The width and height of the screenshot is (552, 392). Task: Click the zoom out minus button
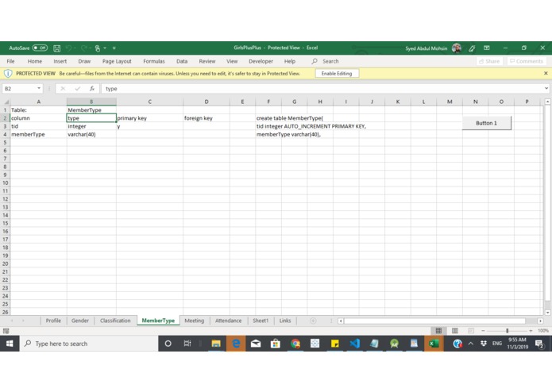[483, 331]
